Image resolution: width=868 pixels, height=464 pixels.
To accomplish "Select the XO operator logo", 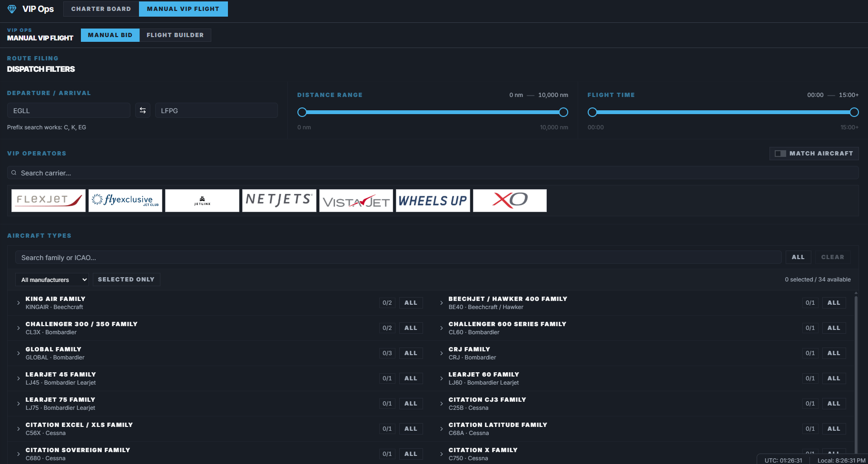I will 510,201.
